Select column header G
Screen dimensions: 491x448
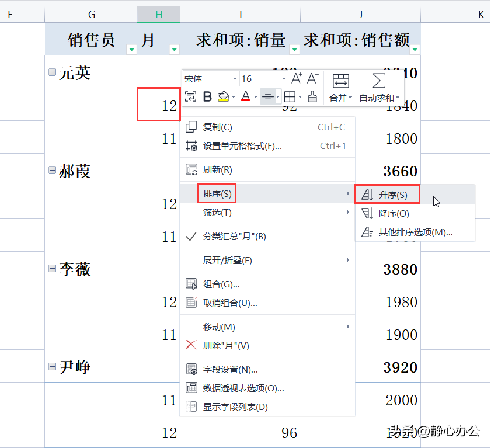91,15
